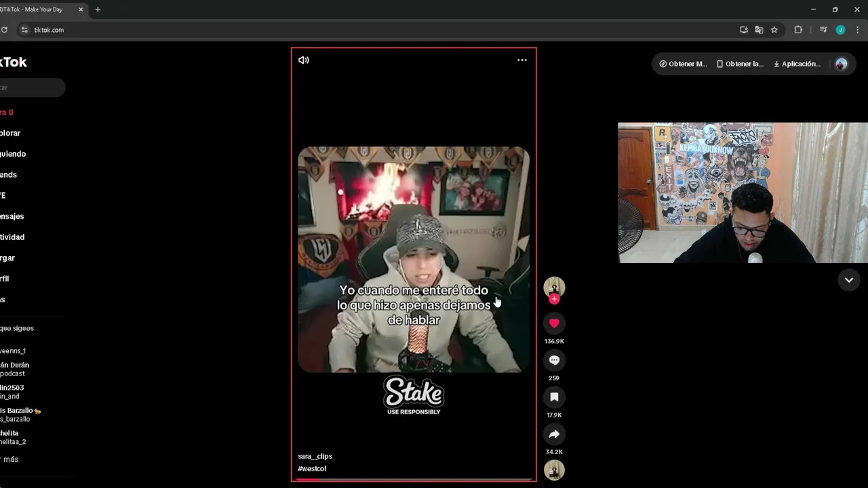
Task: Open Actividad in the sidebar
Action: pos(12,237)
